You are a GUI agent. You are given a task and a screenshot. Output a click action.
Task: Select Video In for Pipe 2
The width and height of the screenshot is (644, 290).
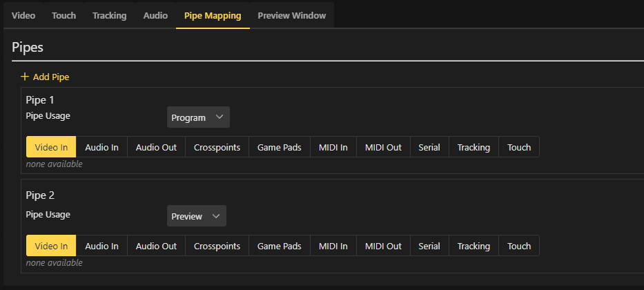[x=51, y=246]
